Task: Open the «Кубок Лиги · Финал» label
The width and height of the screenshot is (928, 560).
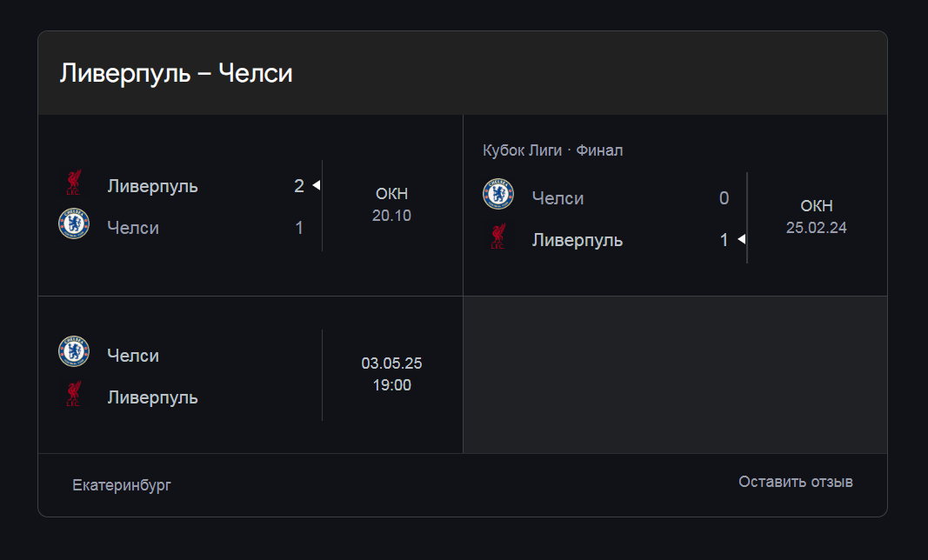Action: pyautogui.click(x=552, y=150)
